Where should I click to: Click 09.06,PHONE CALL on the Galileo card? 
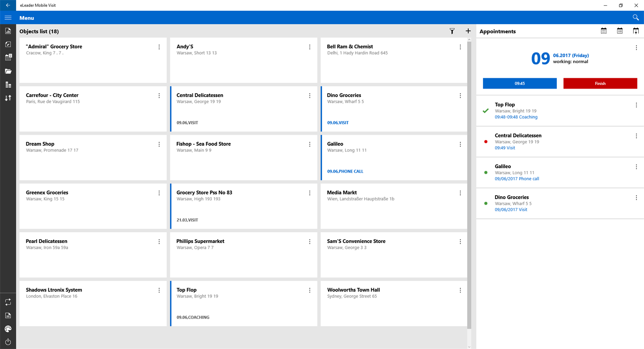click(345, 171)
